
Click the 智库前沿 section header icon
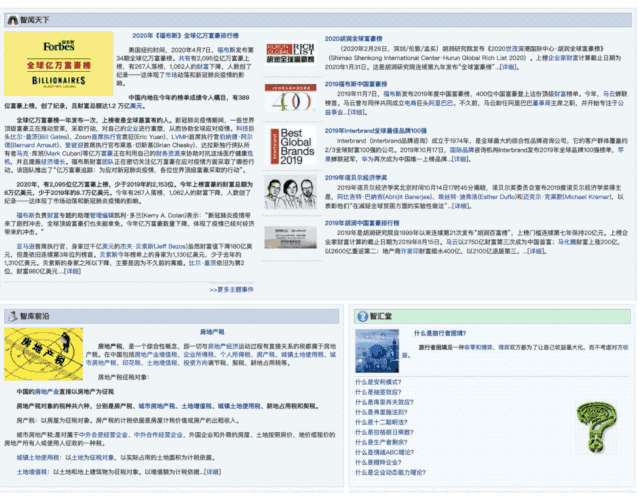(x=13, y=316)
